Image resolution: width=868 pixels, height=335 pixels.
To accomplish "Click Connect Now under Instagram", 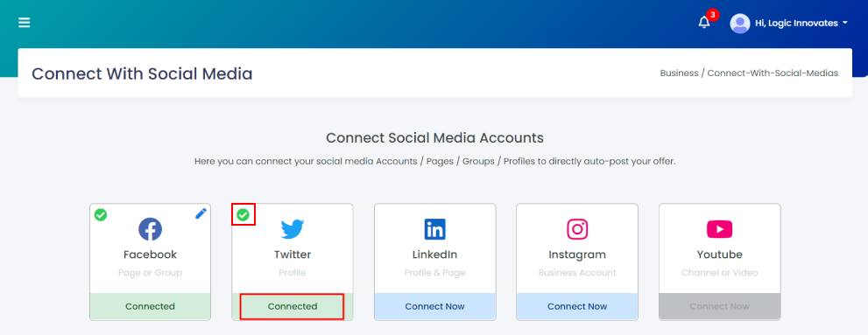I will 577,306.
